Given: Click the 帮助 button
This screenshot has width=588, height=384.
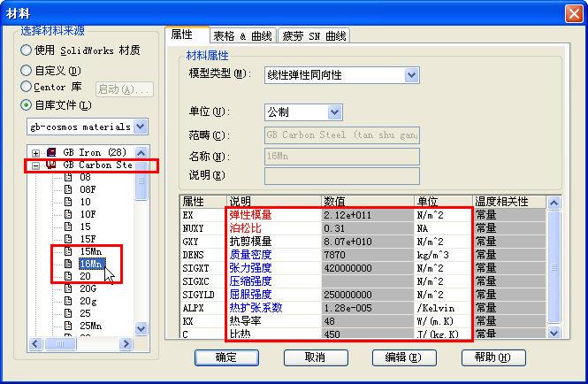Looking at the screenshot, I should coord(493,357).
